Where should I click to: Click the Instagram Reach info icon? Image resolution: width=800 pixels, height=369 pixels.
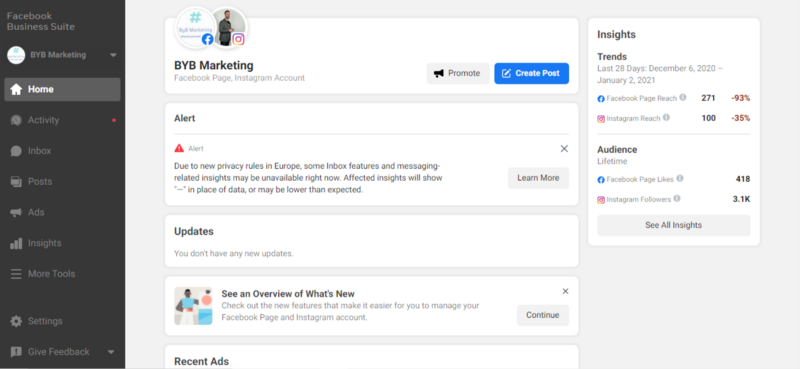[x=666, y=118]
